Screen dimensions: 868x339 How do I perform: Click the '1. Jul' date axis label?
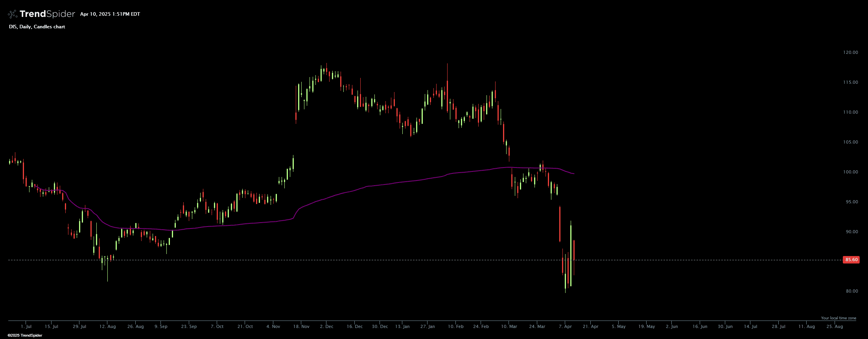[26, 326]
